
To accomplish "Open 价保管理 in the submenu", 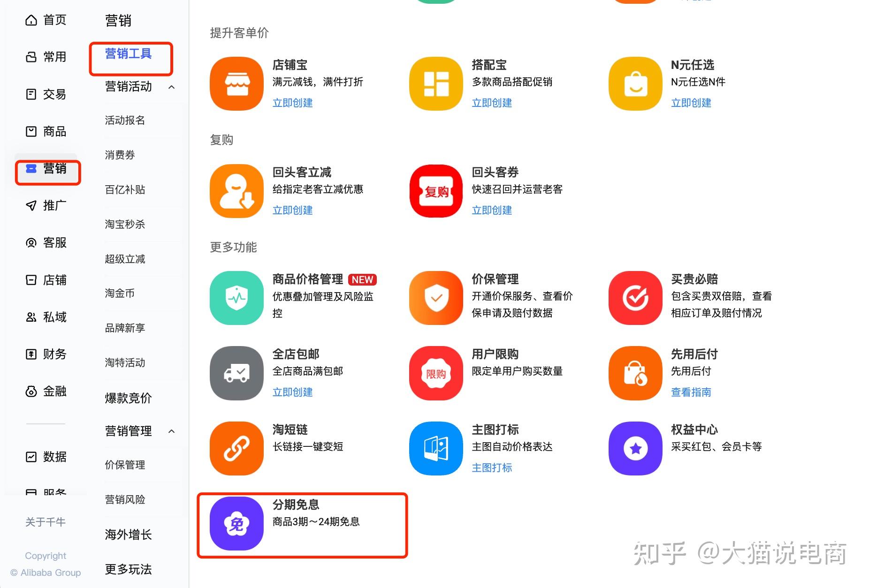I will 125,465.
